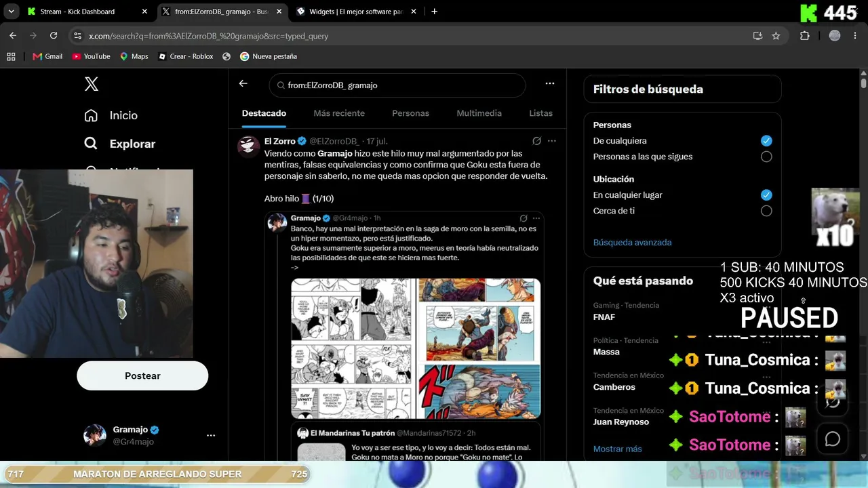Viewport: 868px width, 488px height.
Task: Close the Widgets browser tab
Action: tap(414, 12)
